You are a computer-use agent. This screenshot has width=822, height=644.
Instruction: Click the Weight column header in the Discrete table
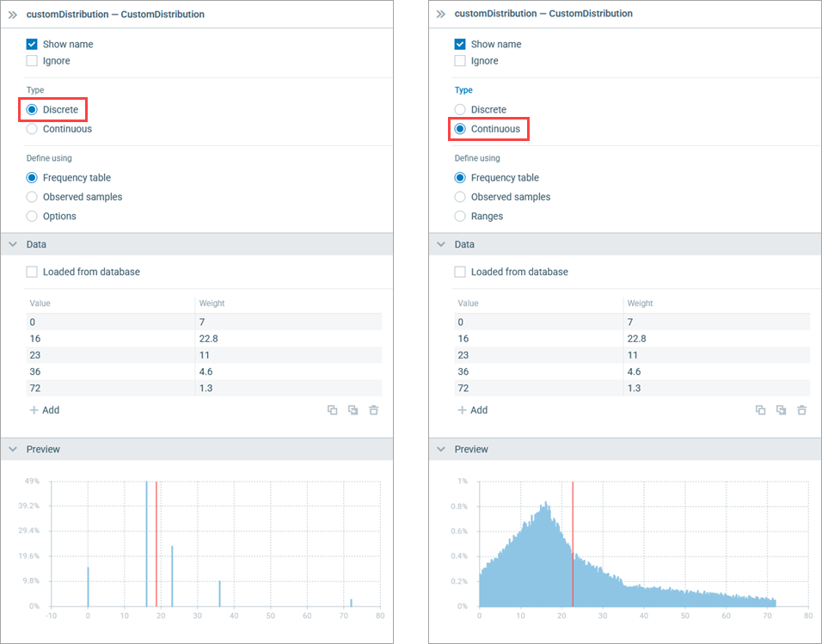point(212,304)
